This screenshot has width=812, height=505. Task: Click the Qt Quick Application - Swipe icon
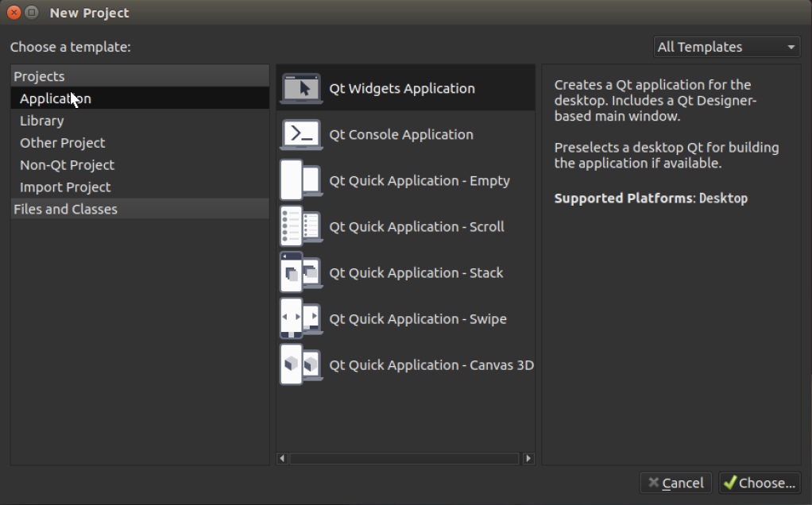pyautogui.click(x=301, y=318)
